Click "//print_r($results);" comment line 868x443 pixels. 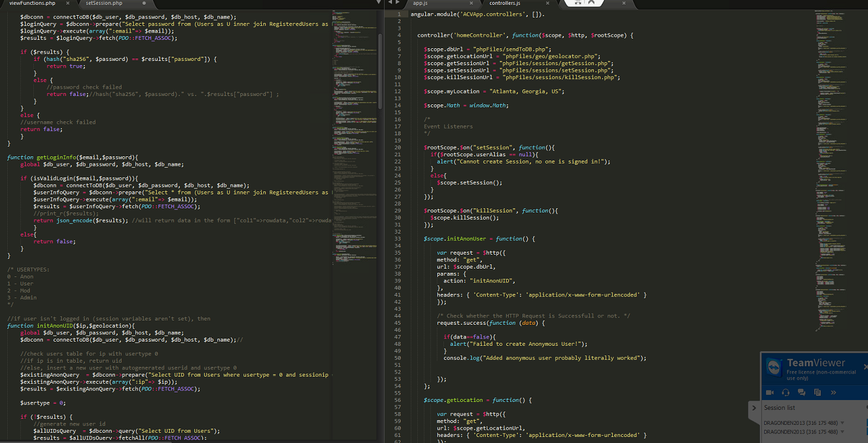[66, 213]
